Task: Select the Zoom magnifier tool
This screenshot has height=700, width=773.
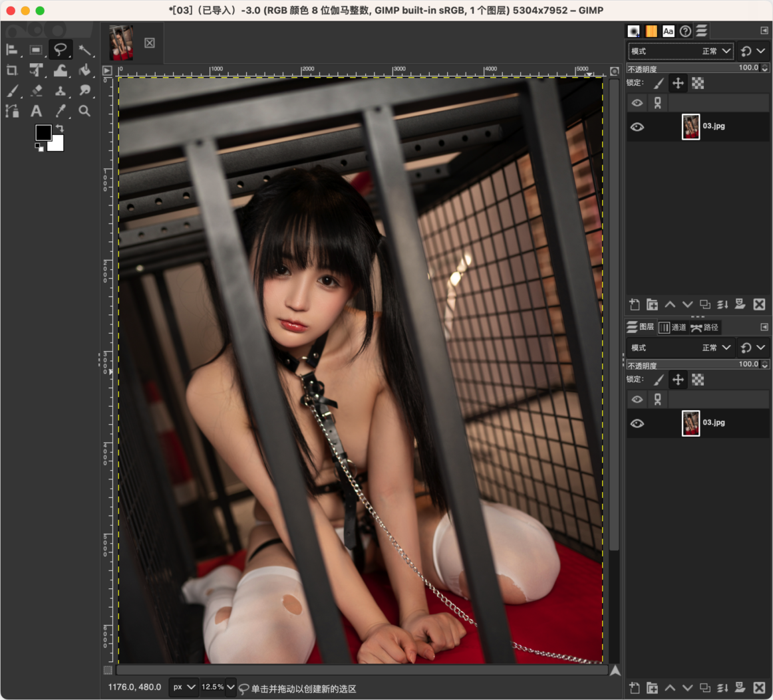Action: pyautogui.click(x=84, y=111)
